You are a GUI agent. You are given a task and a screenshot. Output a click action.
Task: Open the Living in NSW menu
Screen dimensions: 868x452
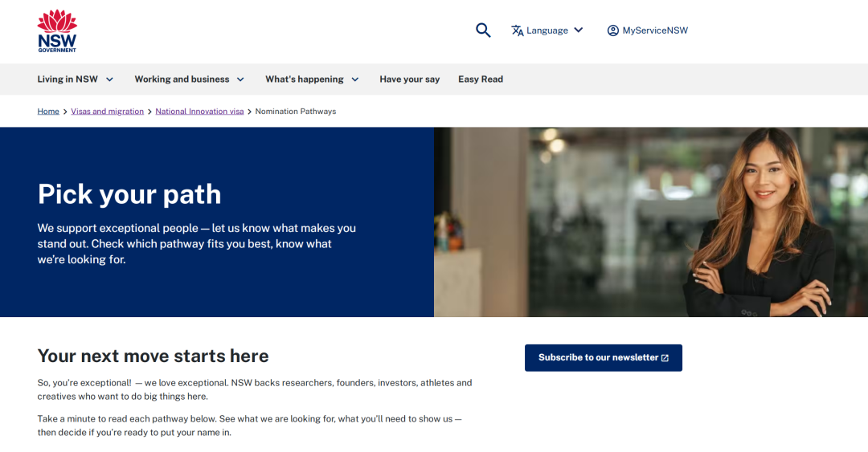(x=68, y=79)
